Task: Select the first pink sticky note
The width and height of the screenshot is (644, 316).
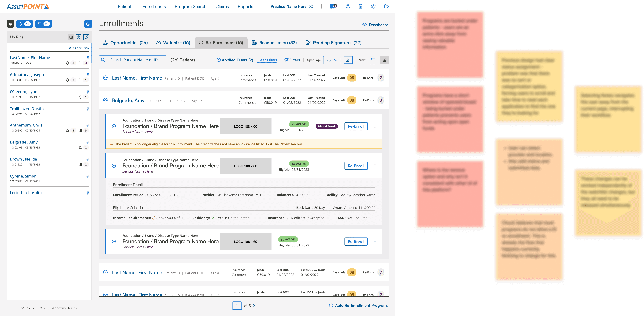Action: tap(450, 45)
